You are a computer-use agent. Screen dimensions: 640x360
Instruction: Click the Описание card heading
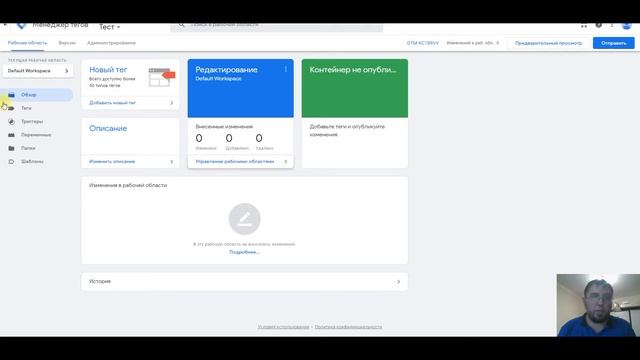108,129
